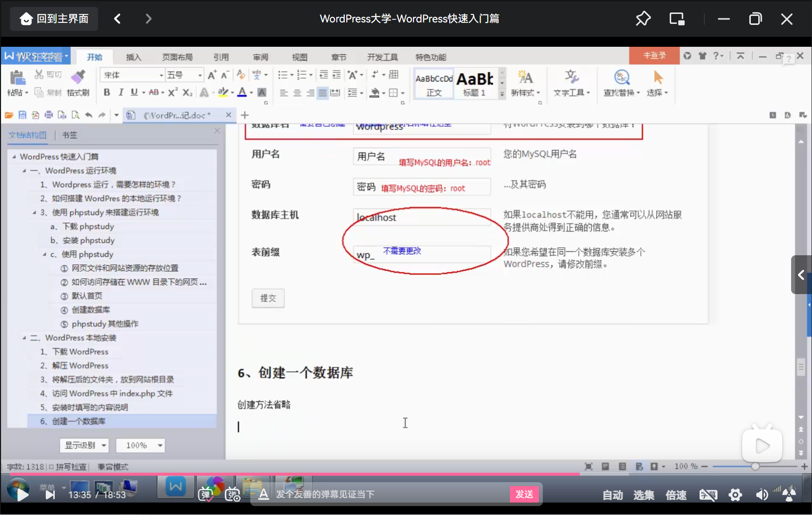Screen dimensions: 812x515
Task: Toggle italic formatting
Action: tap(120, 93)
